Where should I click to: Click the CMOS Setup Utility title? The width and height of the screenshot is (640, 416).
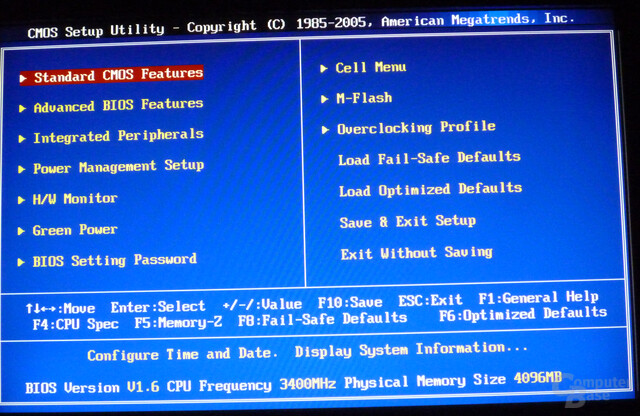point(96,31)
